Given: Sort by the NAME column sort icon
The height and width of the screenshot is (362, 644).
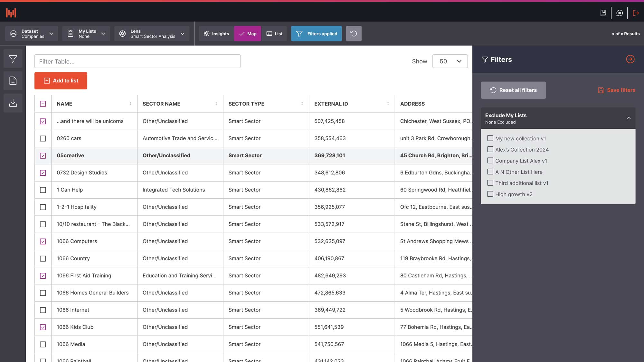Looking at the screenshot, I should click(x=130, y=104).
